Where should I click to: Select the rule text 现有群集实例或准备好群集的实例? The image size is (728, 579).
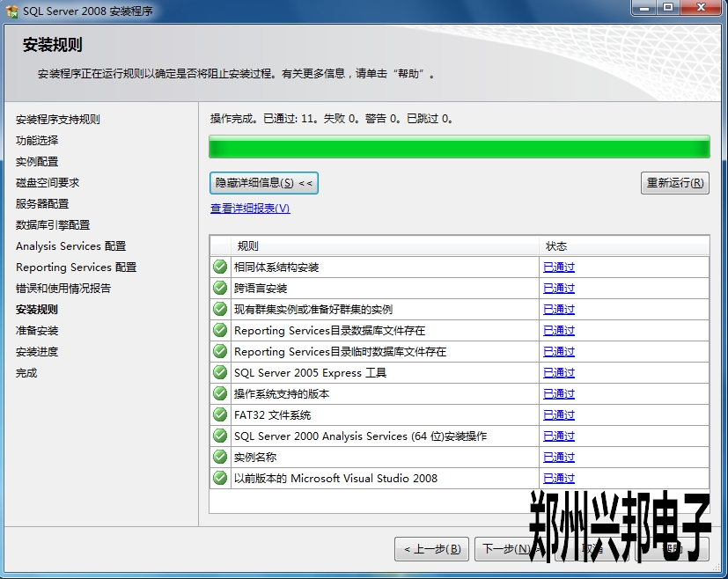(x=313, y=310)
